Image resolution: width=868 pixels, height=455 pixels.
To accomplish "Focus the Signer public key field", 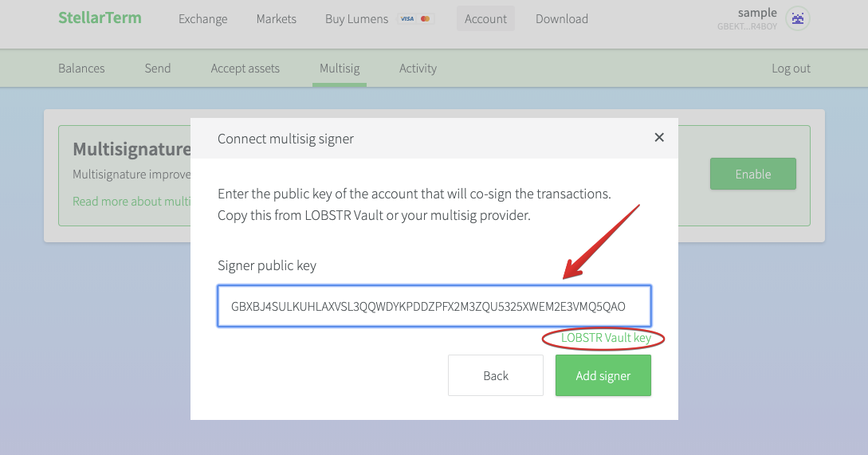I will pos(434,306).
